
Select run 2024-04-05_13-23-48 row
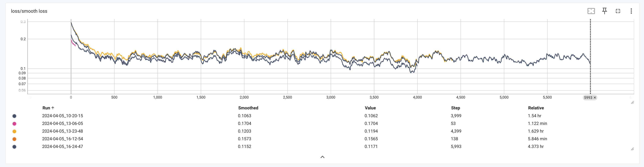pos(62,131)
